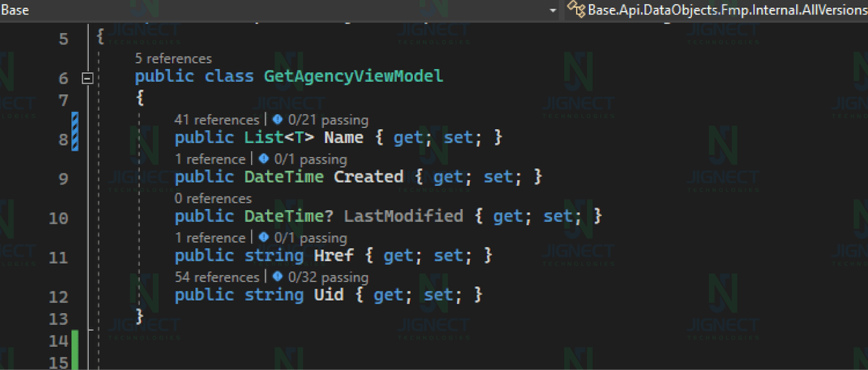Click the test icon above the Created property
This screenshot has height=370, width=868.
click(x=263, y=159)
